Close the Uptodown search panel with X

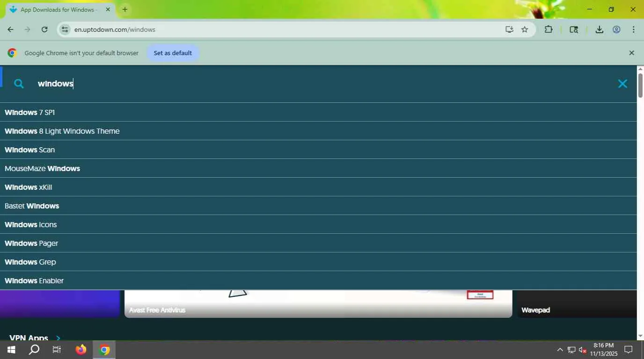pyautogui.click(x=622, y=84)
